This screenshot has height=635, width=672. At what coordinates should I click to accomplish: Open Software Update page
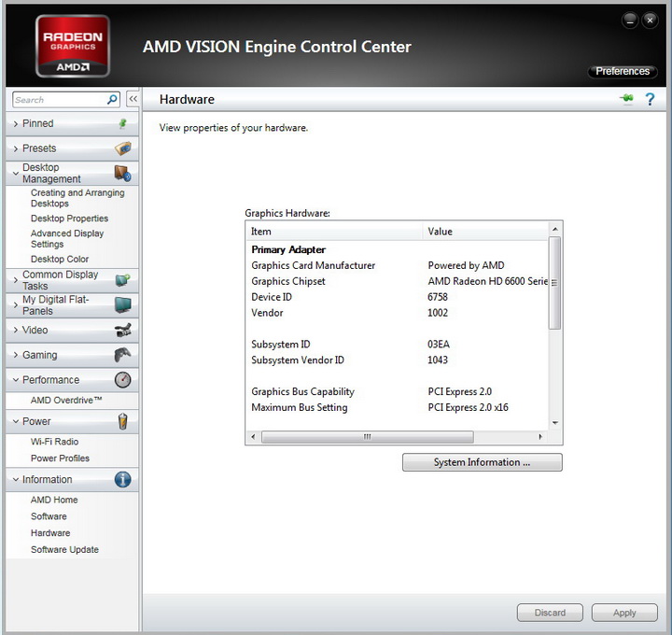point(64,550)
